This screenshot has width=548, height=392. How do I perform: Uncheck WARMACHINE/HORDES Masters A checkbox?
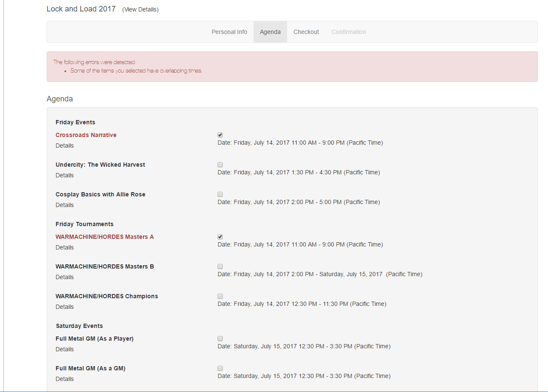(x=220, y=237)
